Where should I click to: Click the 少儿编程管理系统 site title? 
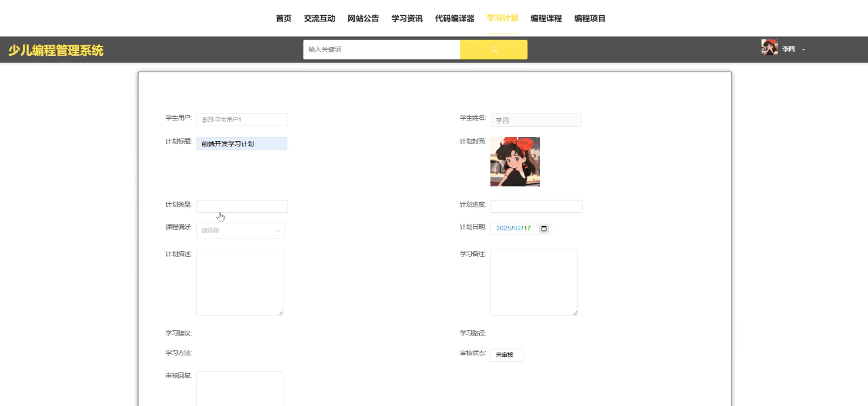pos(56,51)
